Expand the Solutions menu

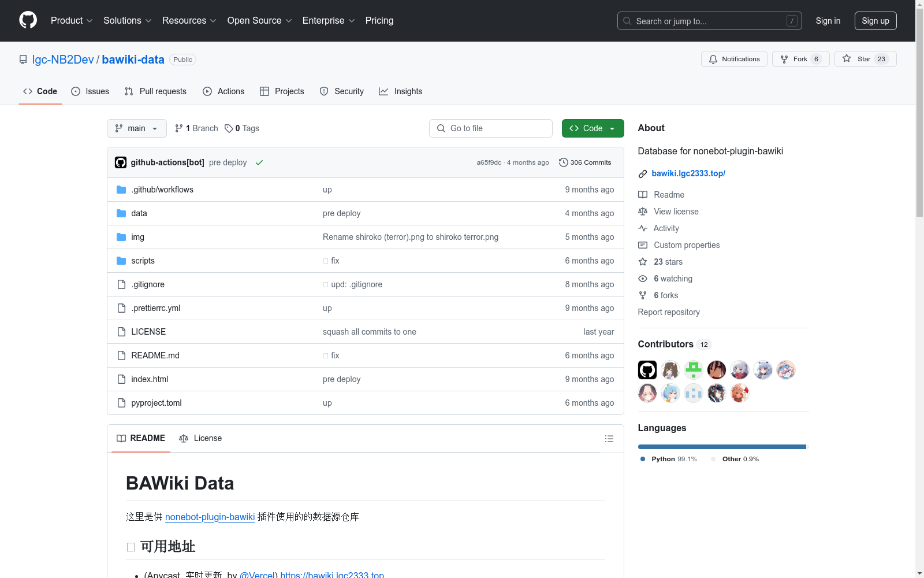(128, 21)
